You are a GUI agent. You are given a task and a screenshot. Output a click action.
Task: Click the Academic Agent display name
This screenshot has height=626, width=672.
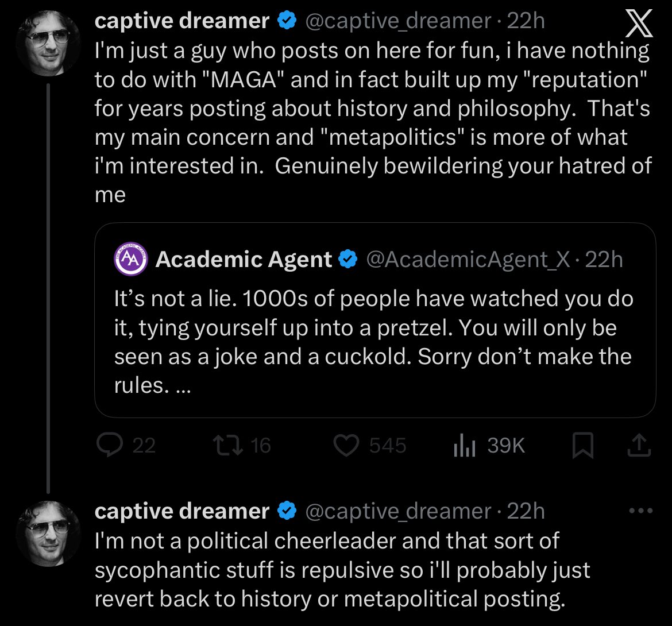(244, 260)
